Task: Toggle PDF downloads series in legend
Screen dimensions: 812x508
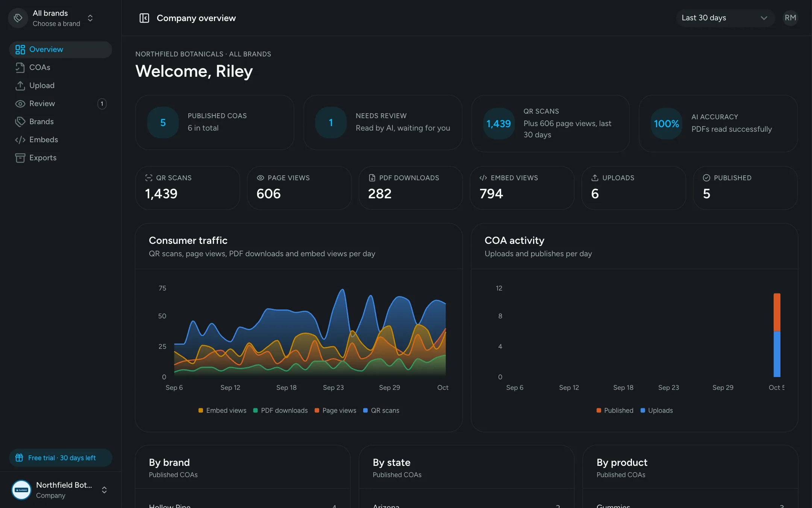Action: tap(280, 411)
